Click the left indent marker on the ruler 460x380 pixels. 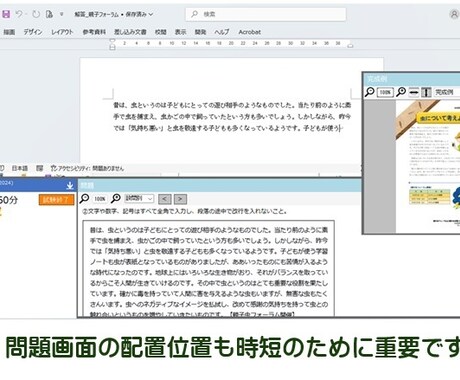pyautogui.click(x=113, y=44)
